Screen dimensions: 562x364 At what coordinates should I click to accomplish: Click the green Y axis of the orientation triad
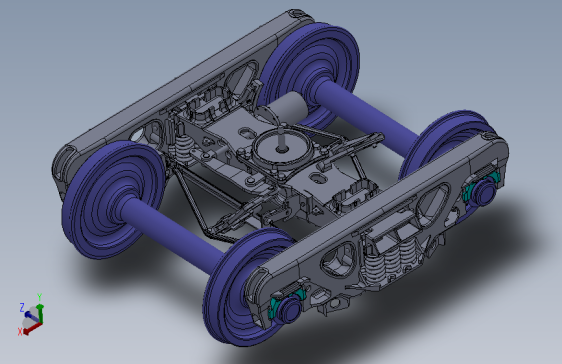click(41, 313)
